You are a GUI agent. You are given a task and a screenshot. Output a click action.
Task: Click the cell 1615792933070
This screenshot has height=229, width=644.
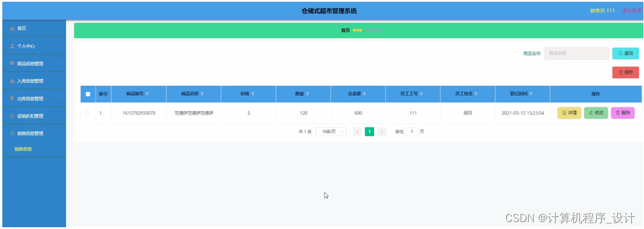click(x=139, y=113)
